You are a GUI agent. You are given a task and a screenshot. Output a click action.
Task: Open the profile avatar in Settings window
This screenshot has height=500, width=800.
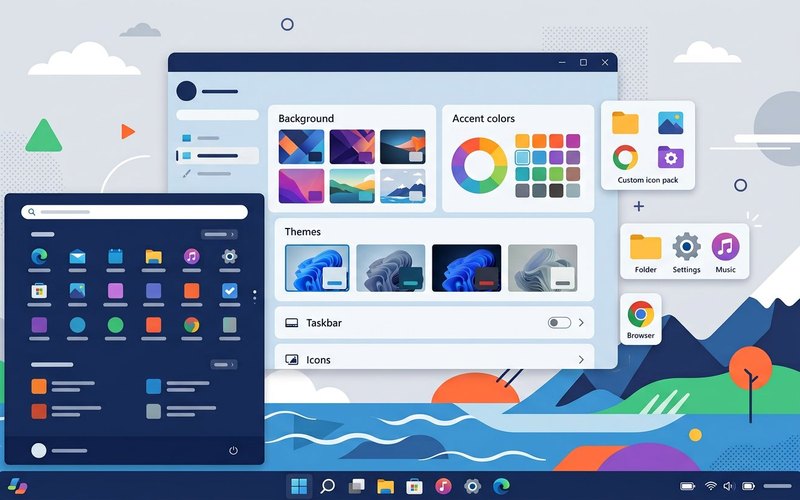pyautogui.click(x=186, y=91)
